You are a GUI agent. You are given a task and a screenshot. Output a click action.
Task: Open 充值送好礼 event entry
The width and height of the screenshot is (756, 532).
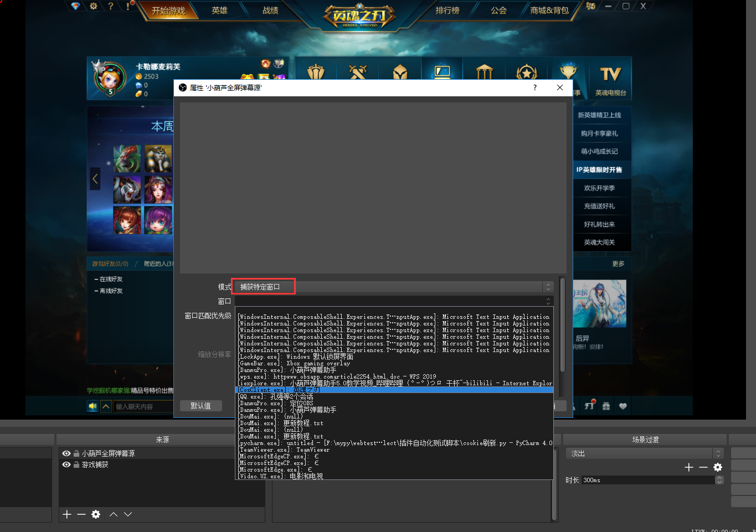pos(599,206)
